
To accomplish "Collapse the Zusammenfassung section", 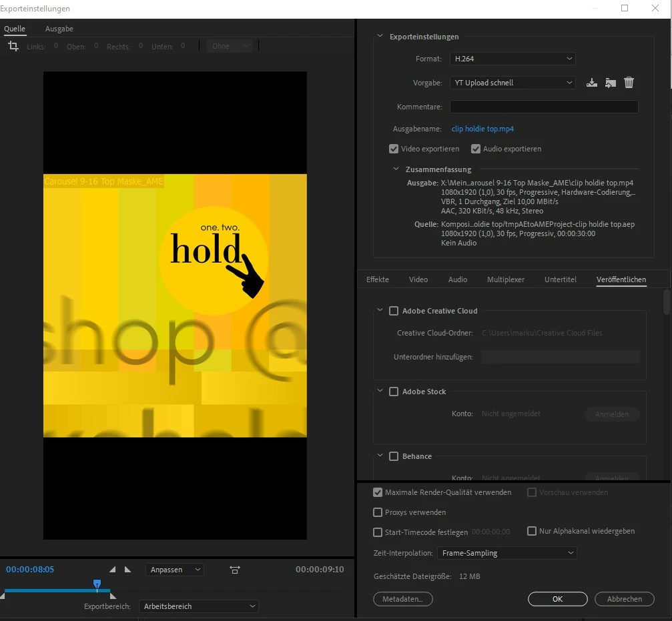I will 396,169.
